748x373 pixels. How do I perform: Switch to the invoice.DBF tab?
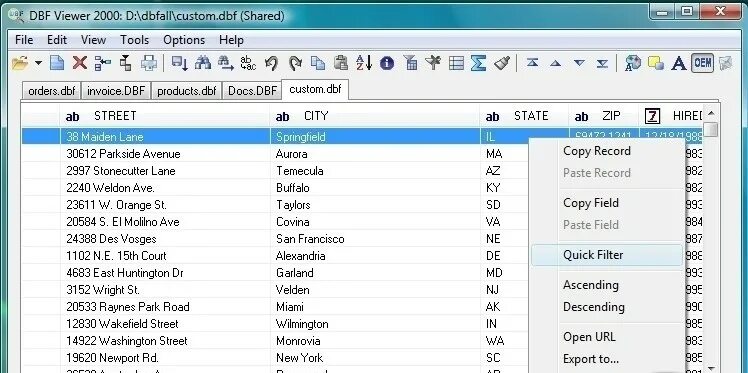click(x=115, y=91)
